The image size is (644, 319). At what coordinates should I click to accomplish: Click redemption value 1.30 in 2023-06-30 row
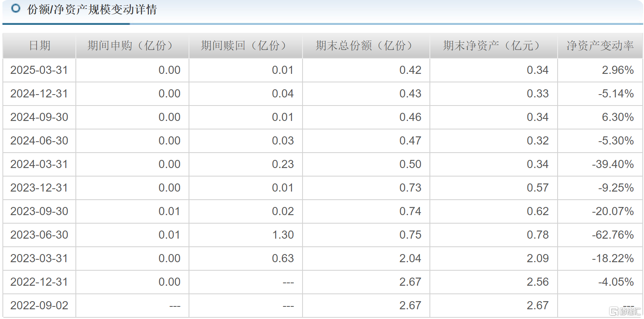283,235
